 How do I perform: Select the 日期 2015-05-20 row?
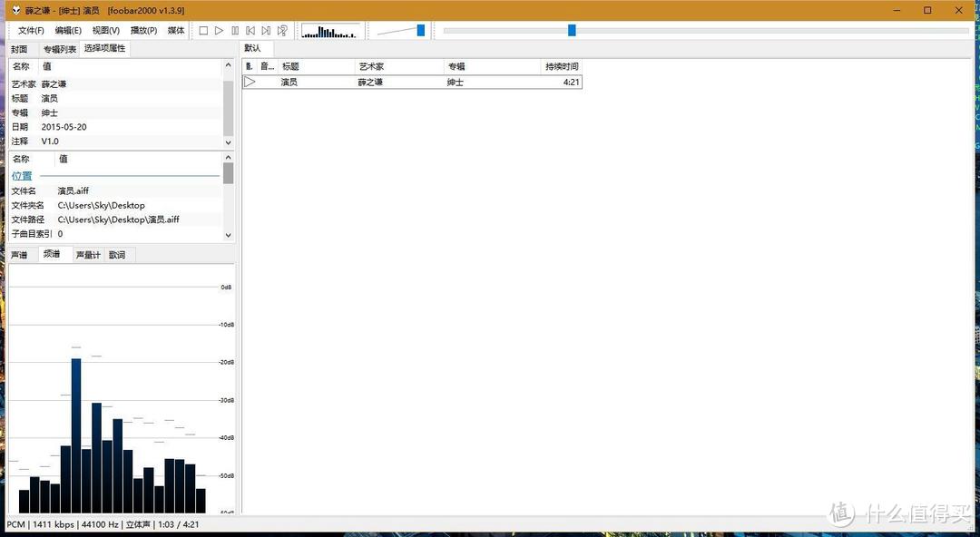coord(115,127)
